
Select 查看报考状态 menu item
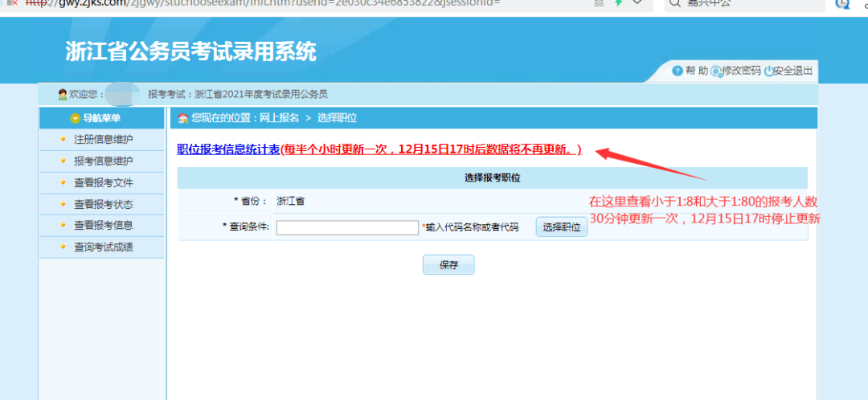click(x=102, y=204)
